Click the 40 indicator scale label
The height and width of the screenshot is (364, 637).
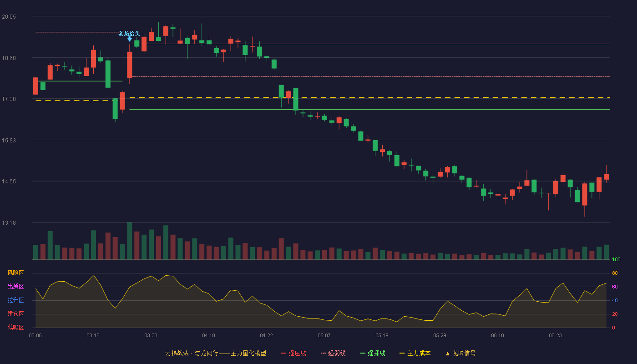615,300
